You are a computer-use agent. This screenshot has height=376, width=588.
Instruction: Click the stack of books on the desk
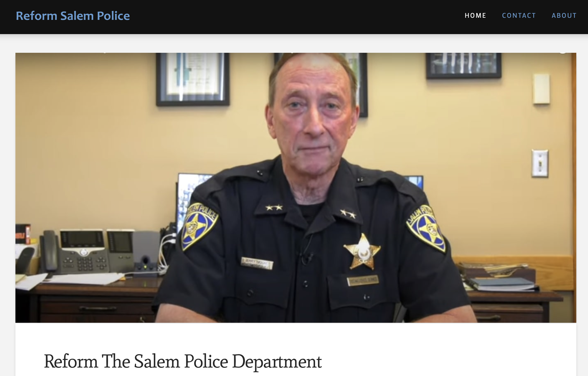503,284
